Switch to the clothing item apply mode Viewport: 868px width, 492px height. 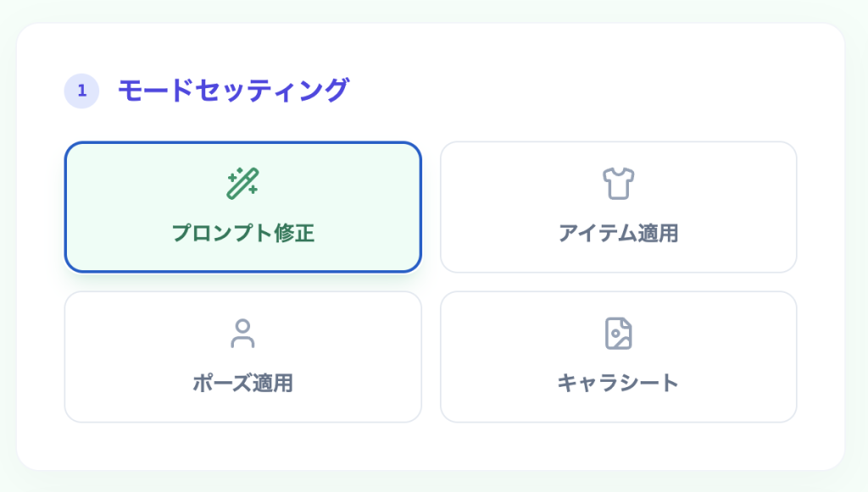pyautogui.click(x=618, y=207)
